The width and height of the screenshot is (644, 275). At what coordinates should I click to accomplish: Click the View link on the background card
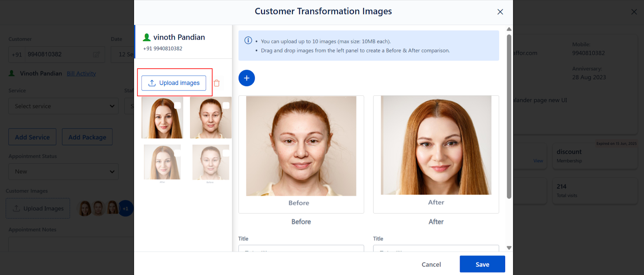tap(538, 161)
